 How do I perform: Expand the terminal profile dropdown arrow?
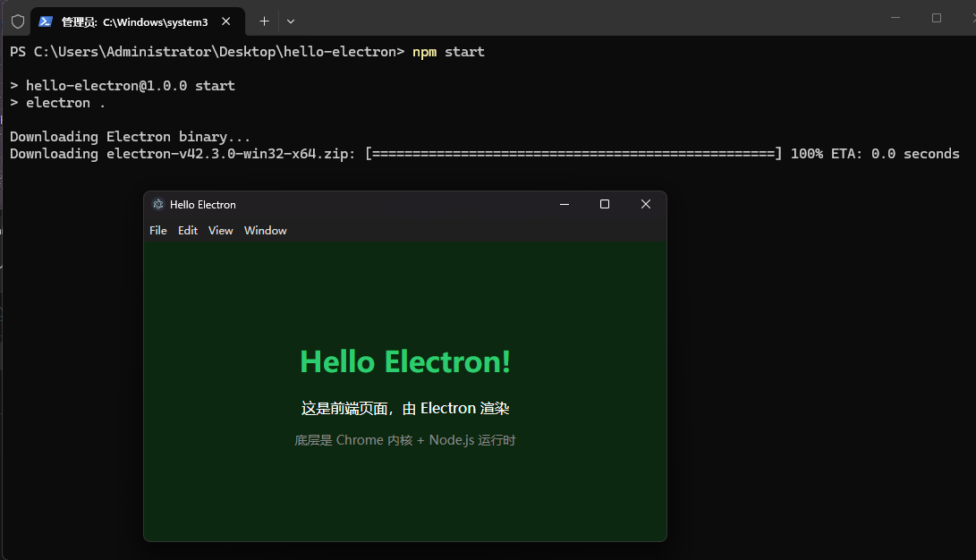coord(291,21)
